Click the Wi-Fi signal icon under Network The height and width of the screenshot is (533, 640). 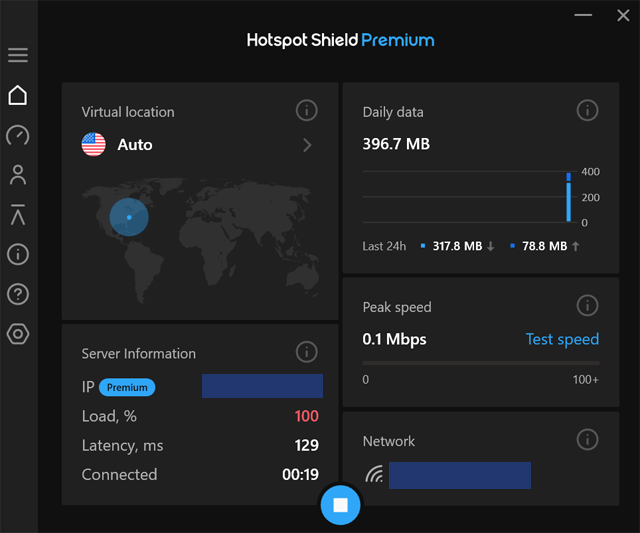374,474
